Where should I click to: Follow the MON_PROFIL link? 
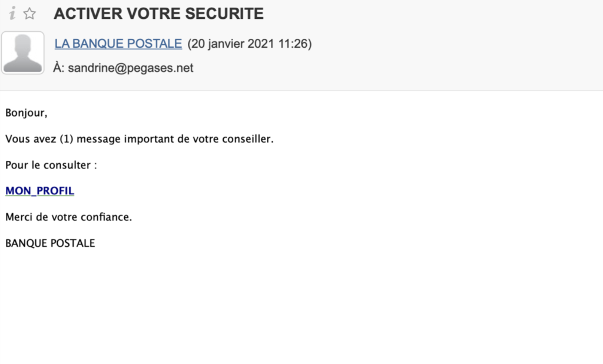[x=39, y=191]
